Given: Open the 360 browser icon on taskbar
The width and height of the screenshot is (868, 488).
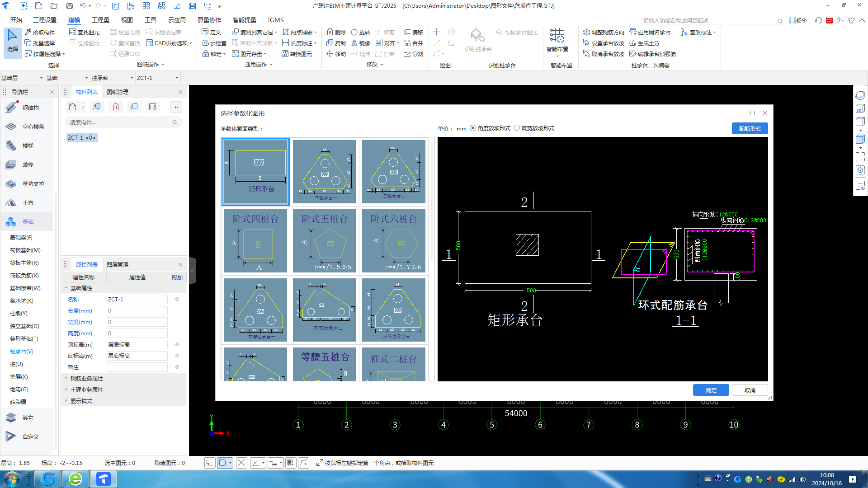Looking at the screenshot, I should coord(75,479).
